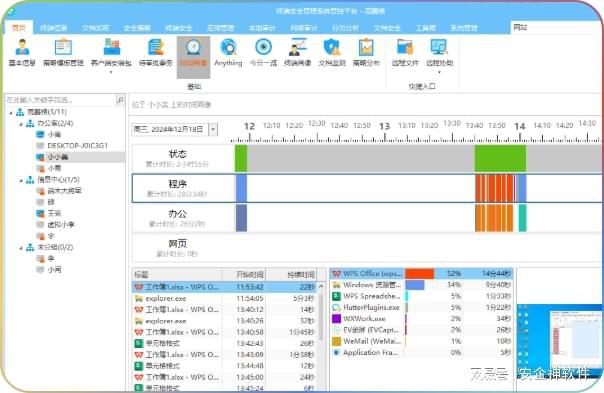Viewport: 604px width, 393px height.
Task: Collapse the 信息中心(1/5) group
Action: click(21, 180)
